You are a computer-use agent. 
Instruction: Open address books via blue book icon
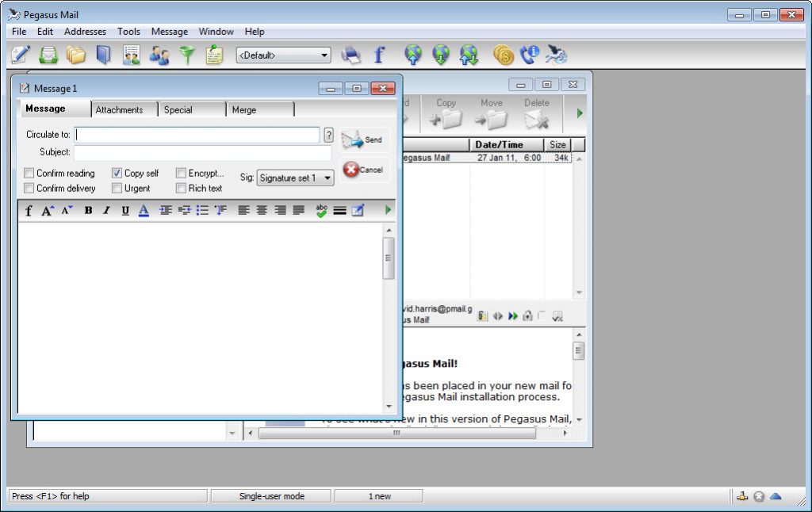click(x=104, y=55)
